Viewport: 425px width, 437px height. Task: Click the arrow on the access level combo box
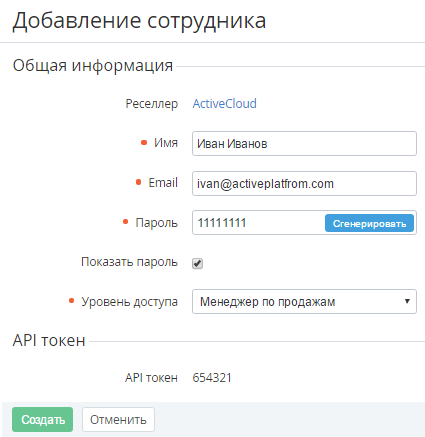[x=407, y=301]
